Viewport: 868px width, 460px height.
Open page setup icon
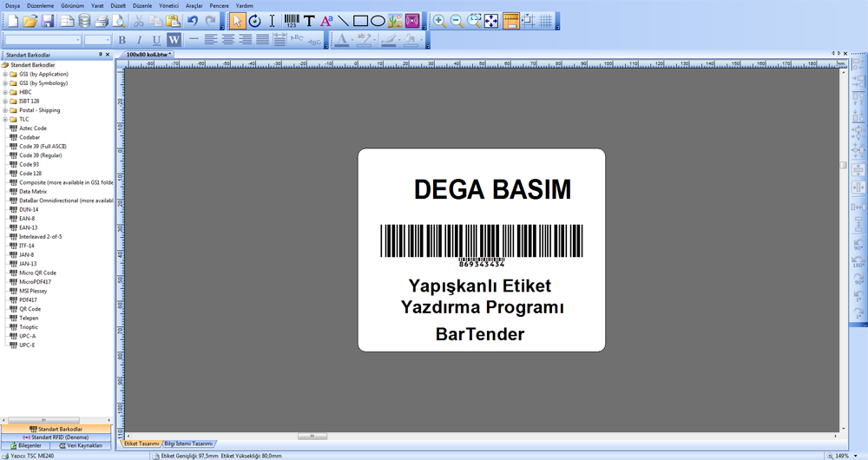(x=67, y=22)
